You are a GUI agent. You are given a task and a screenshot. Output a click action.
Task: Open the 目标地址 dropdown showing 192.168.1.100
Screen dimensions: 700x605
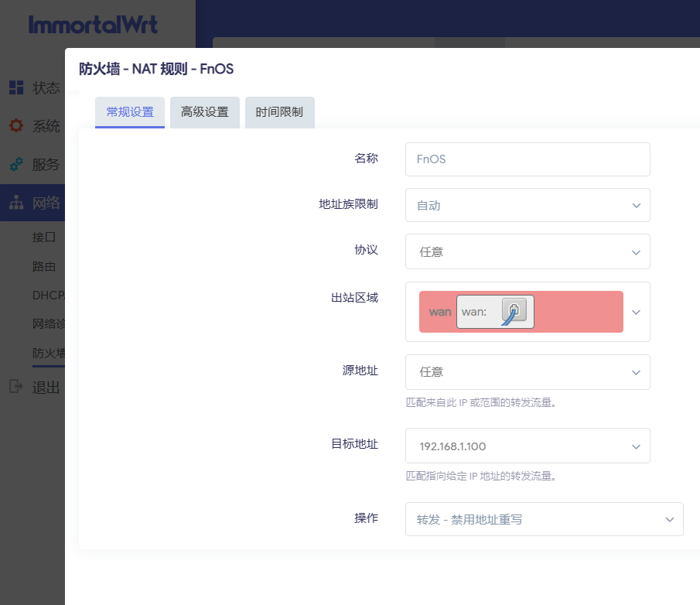528,446
